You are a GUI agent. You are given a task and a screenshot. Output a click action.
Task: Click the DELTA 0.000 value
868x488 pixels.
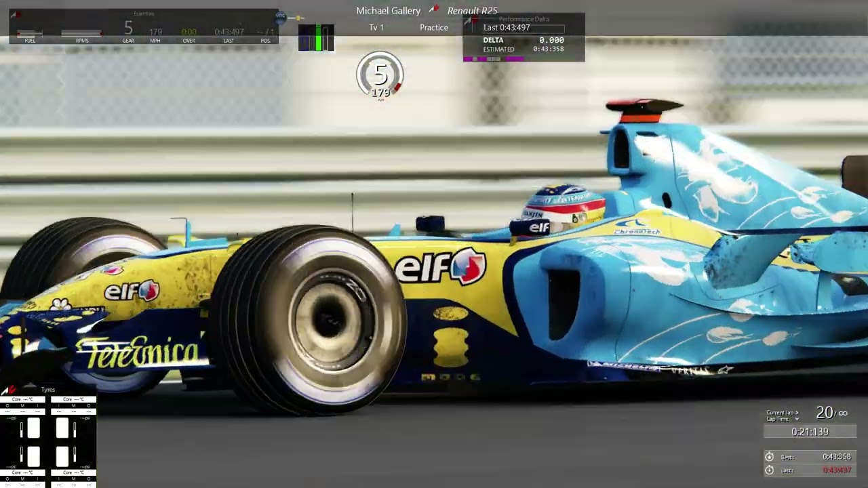point(551,40)
